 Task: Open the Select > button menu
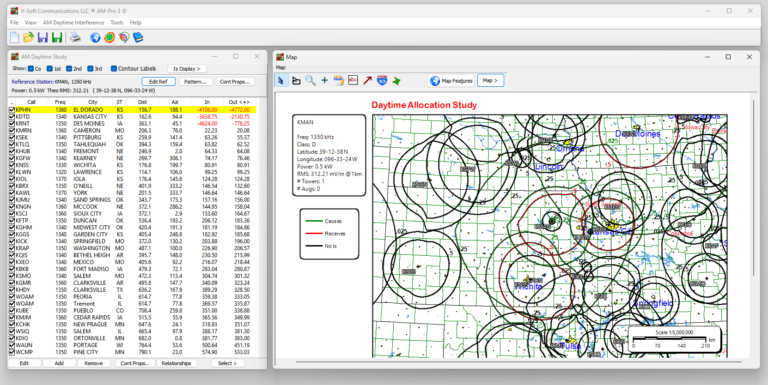click(x=227, y=363)
